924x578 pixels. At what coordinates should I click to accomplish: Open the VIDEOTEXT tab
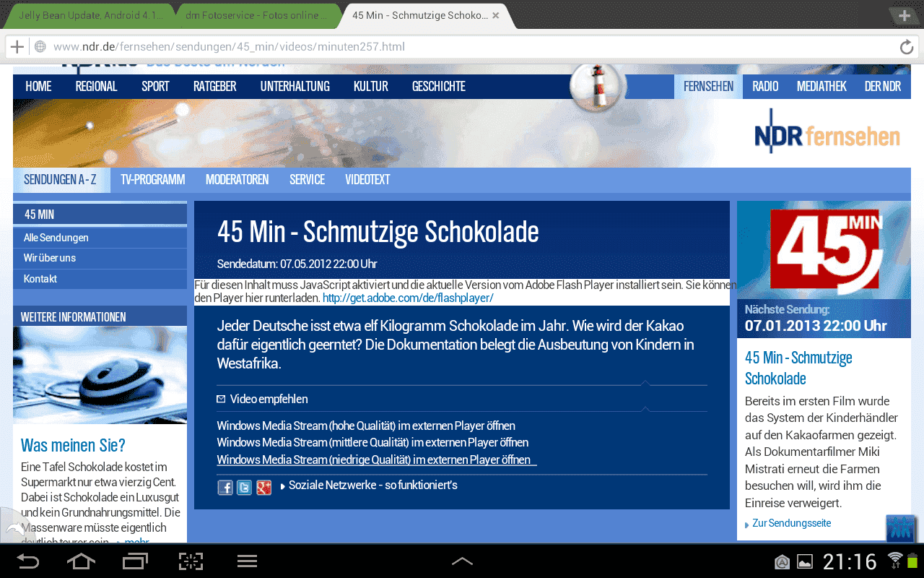coord(367,179)
